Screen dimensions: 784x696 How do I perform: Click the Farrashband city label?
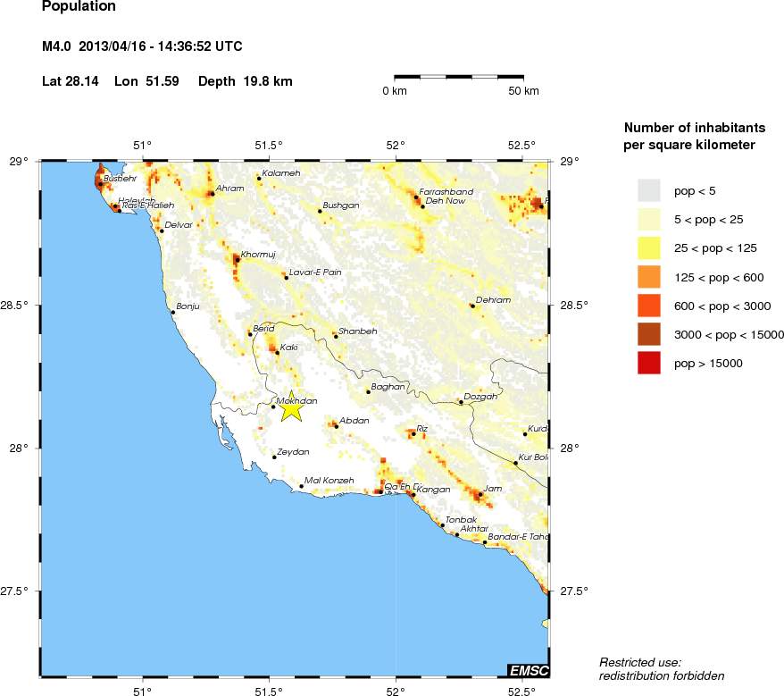point(446,191)
